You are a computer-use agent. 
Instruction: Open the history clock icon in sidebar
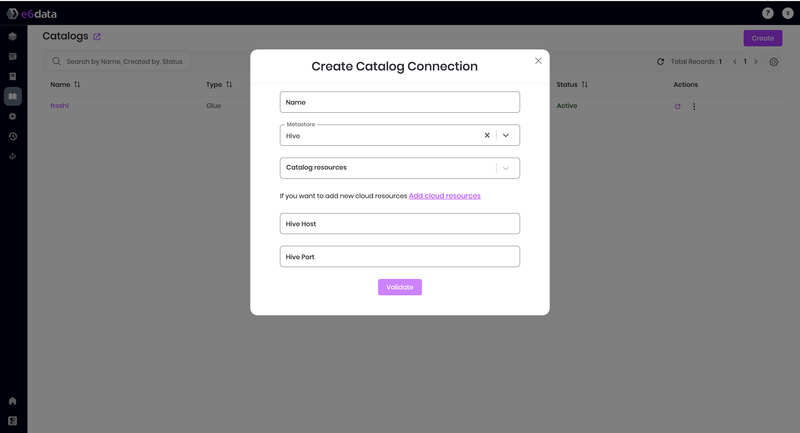click(13, 136)
